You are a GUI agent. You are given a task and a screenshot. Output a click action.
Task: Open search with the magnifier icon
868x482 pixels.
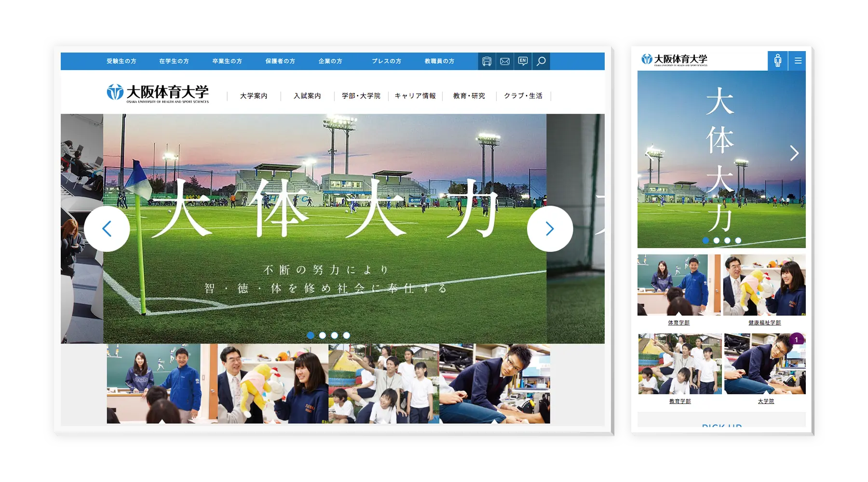pyautogui.click(x=541, y=61)
